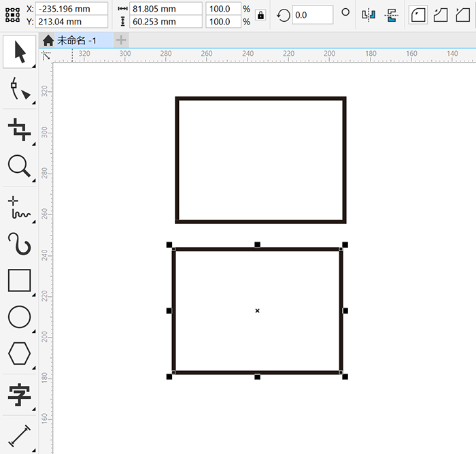Add a new document with plus tab
Viewport: 476px width, 454px height.
(121, 40)
